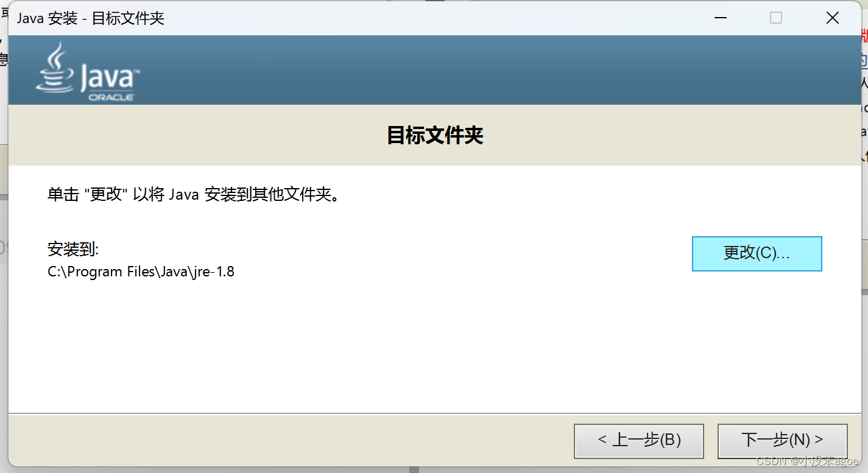Click the greyed-out maximize button
This screenshot has height=473, width=868.
pos(776,18)
